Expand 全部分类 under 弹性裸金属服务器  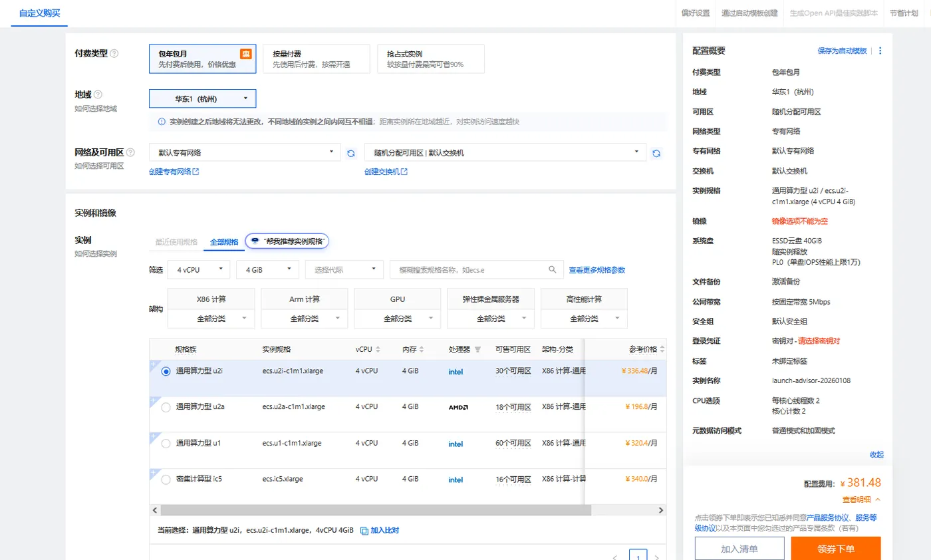[491, 319]
